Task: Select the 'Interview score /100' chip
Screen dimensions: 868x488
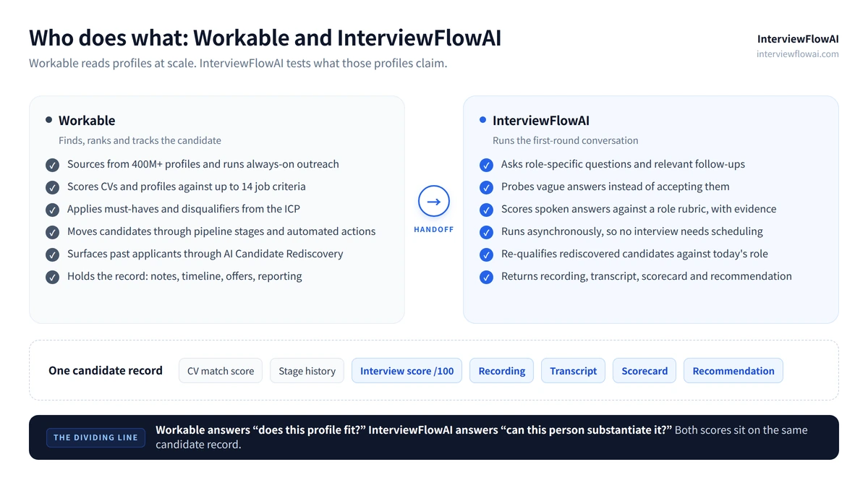Action: pyautogui.click(x=407, y=371)
